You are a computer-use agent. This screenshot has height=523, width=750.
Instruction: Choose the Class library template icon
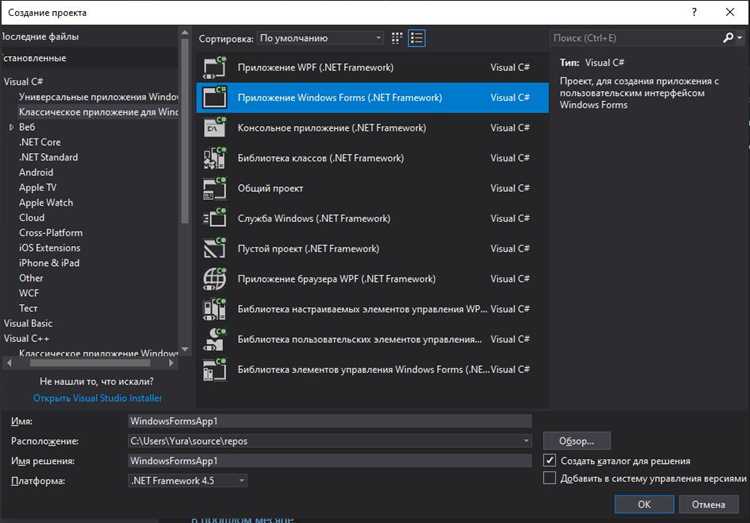coord(214,158)
